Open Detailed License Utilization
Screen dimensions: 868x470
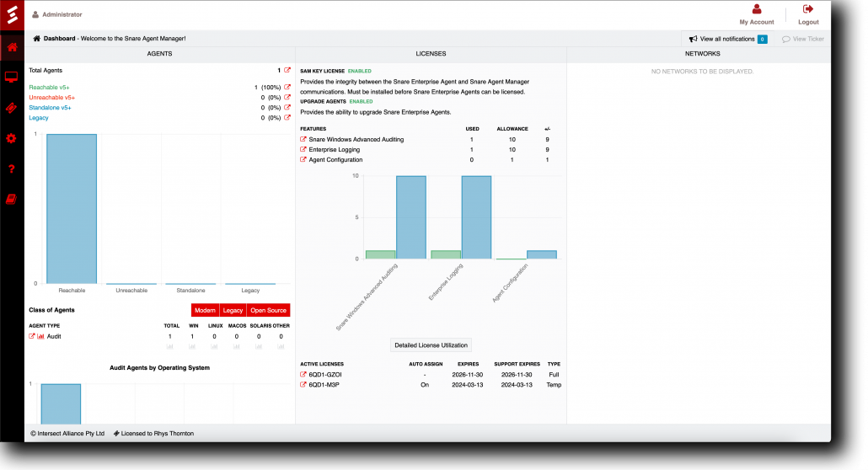(x=431, y=344)
